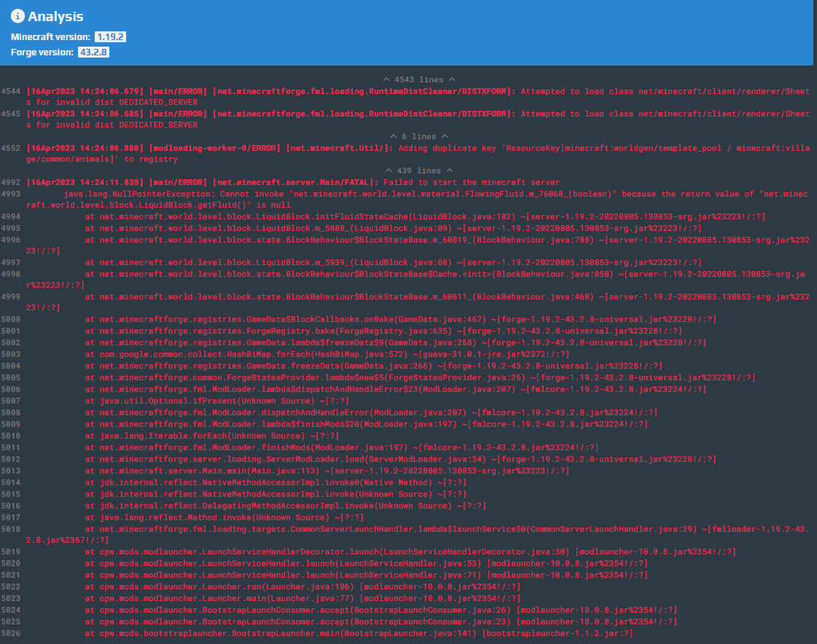The height and width of the screenshot is (644, 817).
Task: Click ForgeRegistry.bake stack trace line
Action: click(x=383, y=331)
